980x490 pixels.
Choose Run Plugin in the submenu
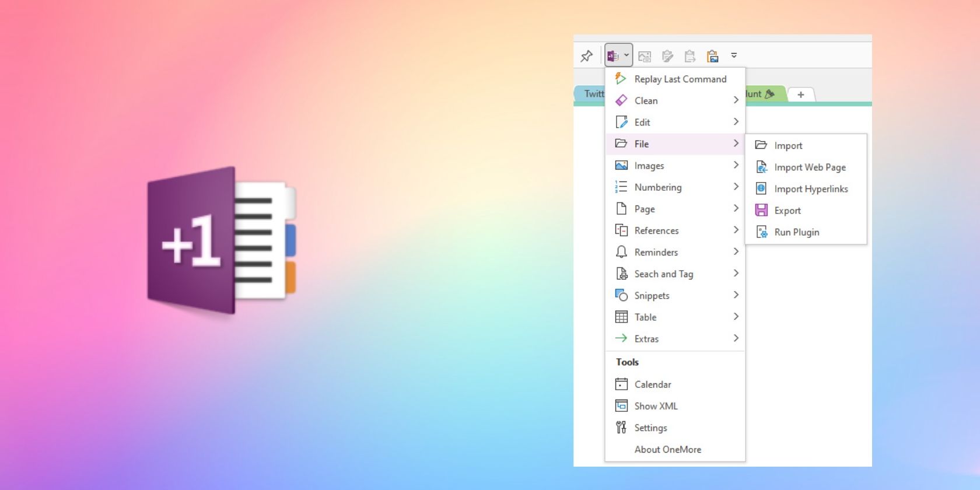[x=806, y=232]
